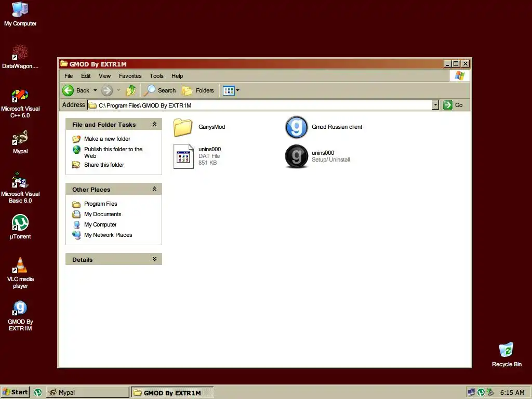Open the Back history dropdown arrow
This screenshot has height=399, width=532.
(96, 90)
